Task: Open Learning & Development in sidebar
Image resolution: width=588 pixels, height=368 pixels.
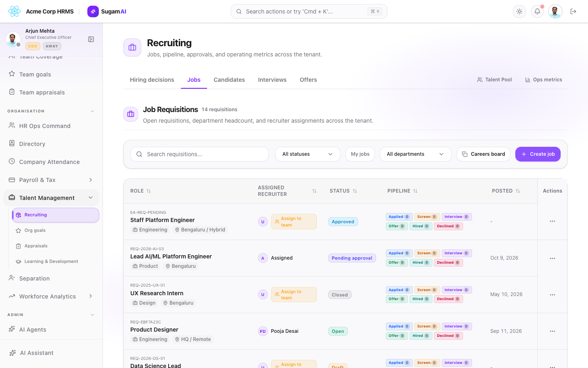Action: 56,261
